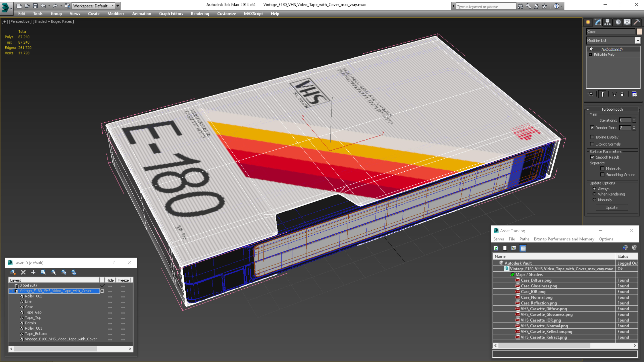
Task: Click the Hide column header in Layer dialog
Action: [x=110, y=280]
